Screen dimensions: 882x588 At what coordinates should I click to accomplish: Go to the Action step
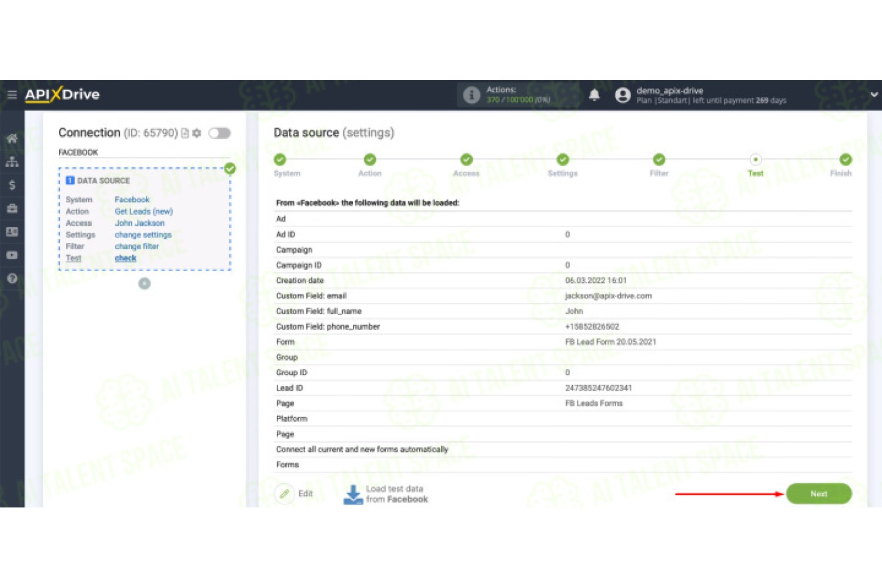(x=370, y=159)
